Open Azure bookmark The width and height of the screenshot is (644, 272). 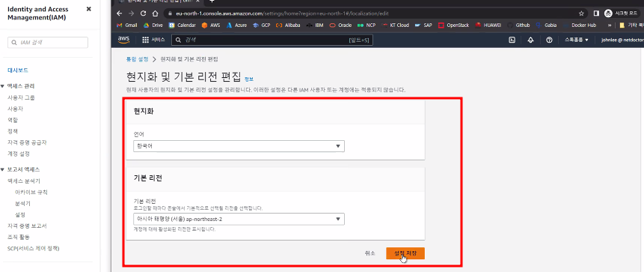click(x=236, y=25)
